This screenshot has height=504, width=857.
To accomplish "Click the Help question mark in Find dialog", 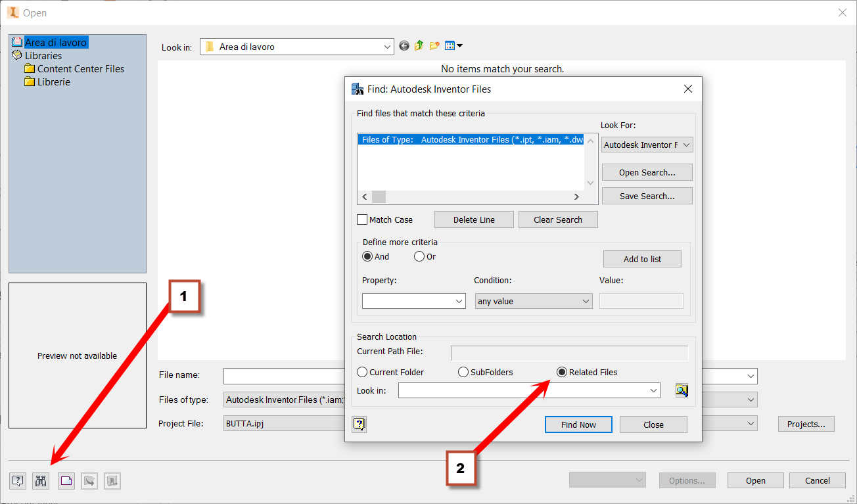I will 359,424.
